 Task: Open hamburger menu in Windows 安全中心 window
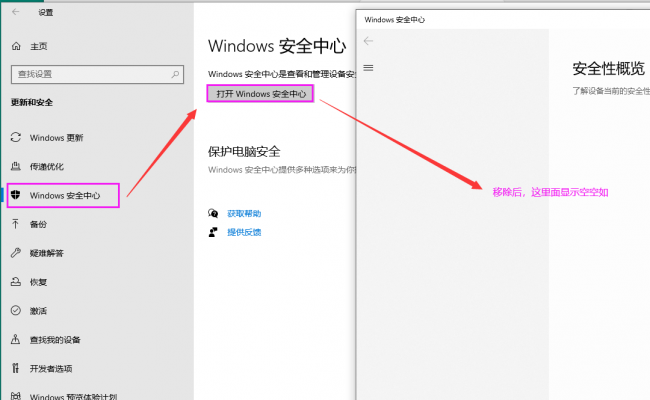pyautogui.click(x=368, y=68)
